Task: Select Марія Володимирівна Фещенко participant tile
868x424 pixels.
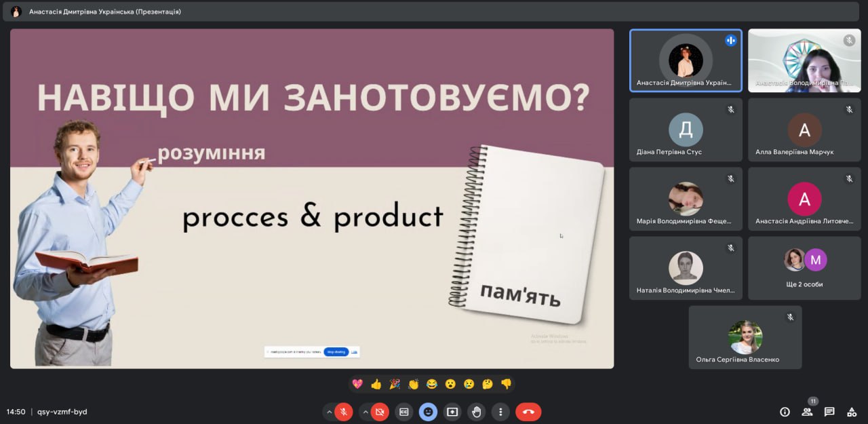Action: pos(686,199)
